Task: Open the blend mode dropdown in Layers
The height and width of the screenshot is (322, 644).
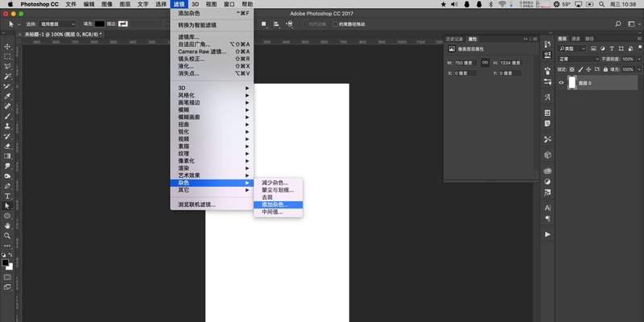Action: point(578,59)
